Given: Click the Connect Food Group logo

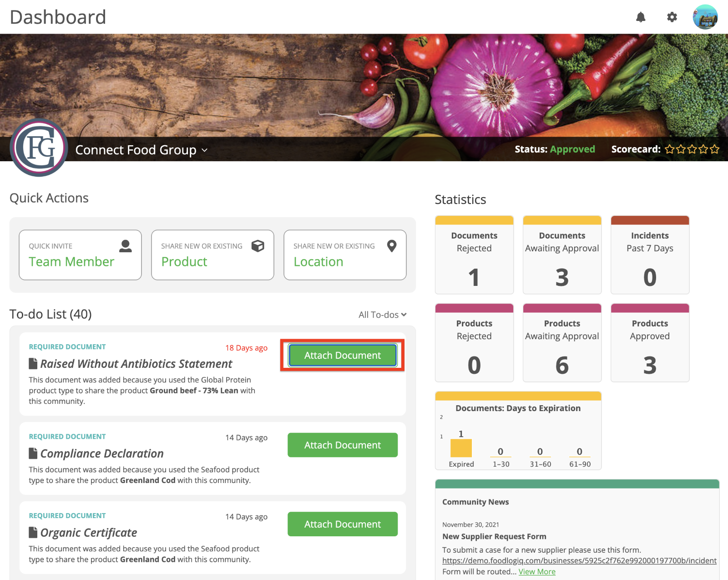Looking at the screenshot, I should (x=39, y=148).
